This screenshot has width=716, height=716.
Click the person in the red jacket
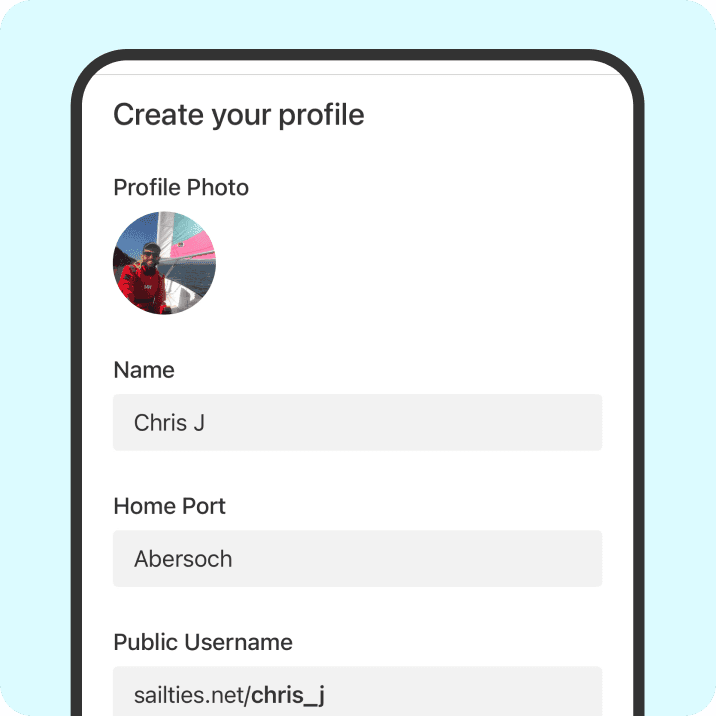pyautogui.click(x=142, y=282)
